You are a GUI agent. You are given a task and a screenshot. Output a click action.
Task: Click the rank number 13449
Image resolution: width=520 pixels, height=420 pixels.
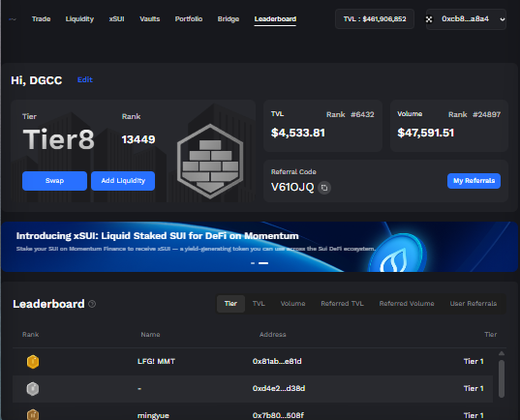click(x=138, y=139)
